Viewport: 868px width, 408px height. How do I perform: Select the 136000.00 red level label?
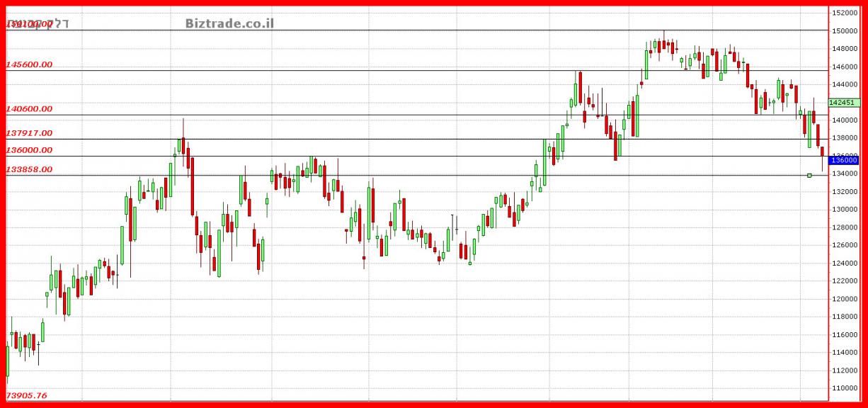click(30, 150)
